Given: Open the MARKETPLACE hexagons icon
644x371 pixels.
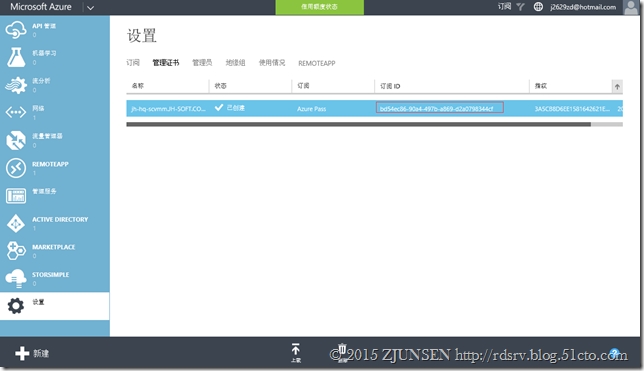Looking at the screenshot, I should point(16,251).
